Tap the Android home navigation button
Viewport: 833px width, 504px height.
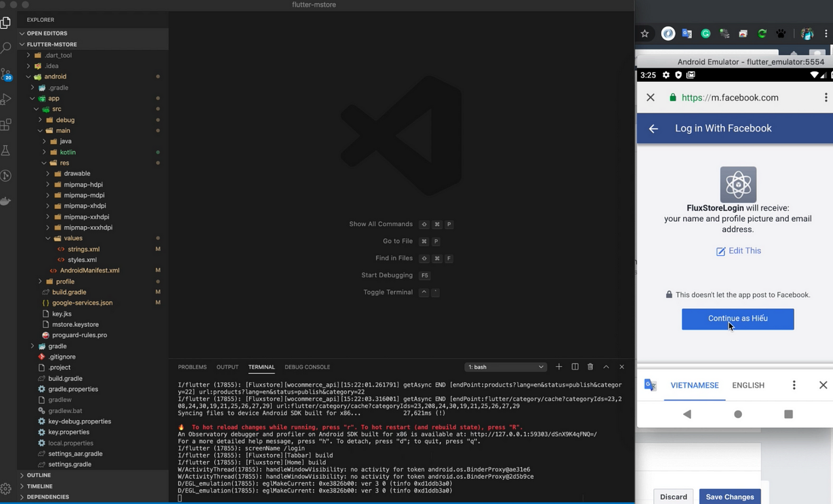(738, 414)
